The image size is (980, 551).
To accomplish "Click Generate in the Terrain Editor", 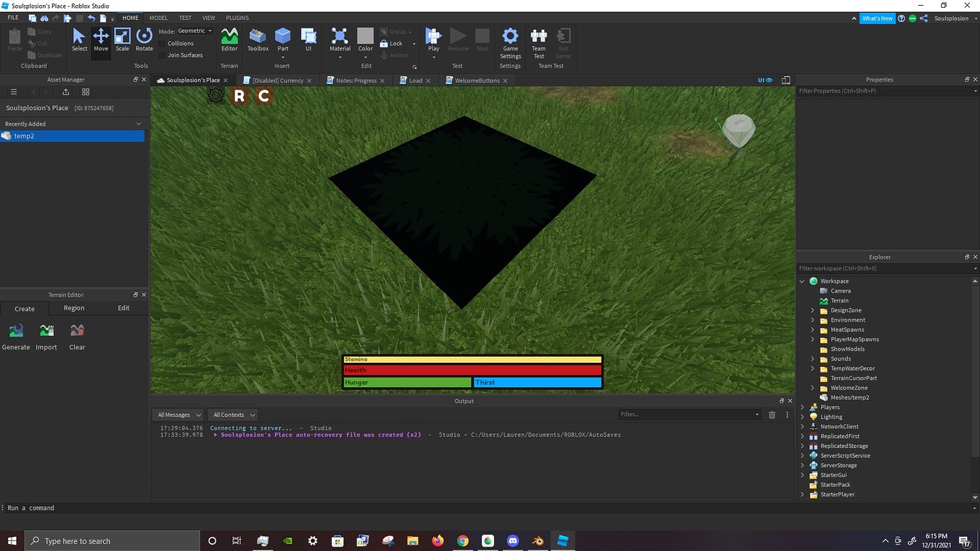I will 16,334.
